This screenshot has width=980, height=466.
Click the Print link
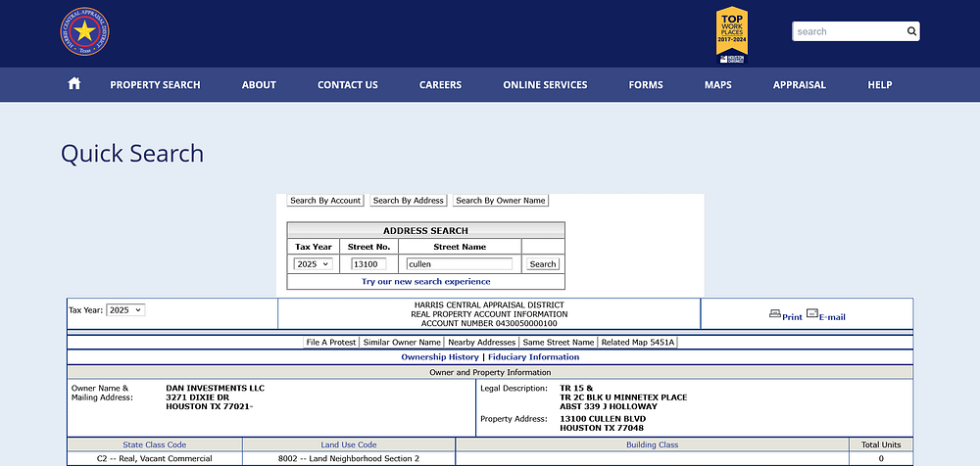point(792,317)
